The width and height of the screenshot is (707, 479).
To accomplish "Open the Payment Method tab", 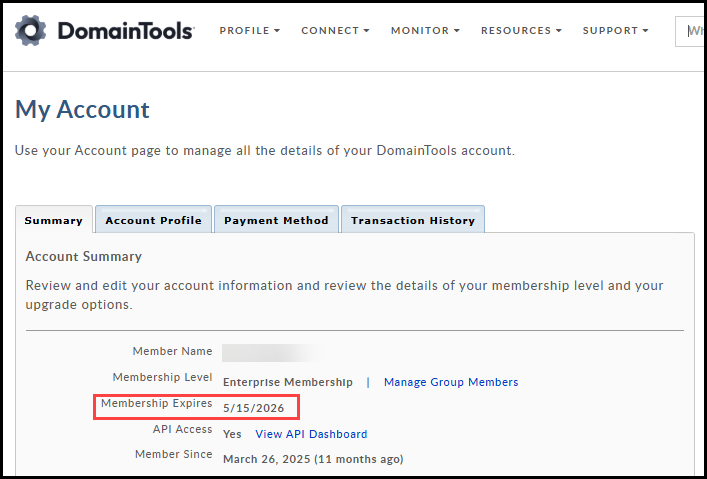I will (276, 220).
